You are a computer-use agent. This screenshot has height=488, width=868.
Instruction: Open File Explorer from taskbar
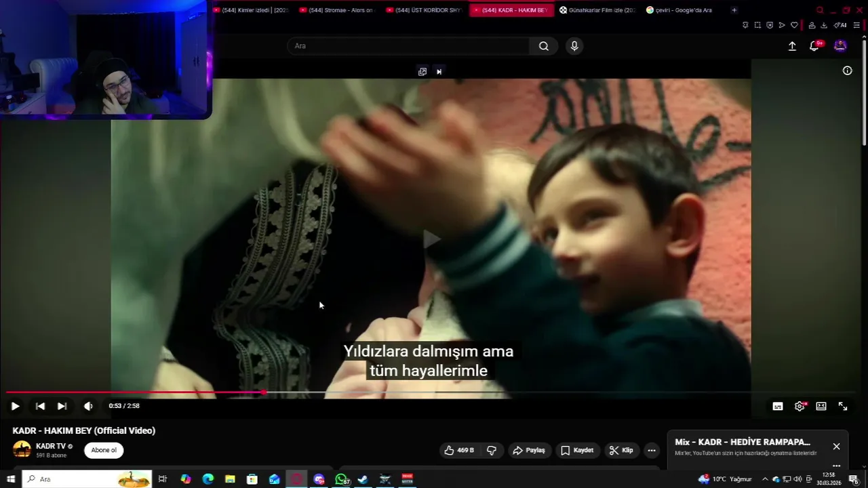click(230, 479)
